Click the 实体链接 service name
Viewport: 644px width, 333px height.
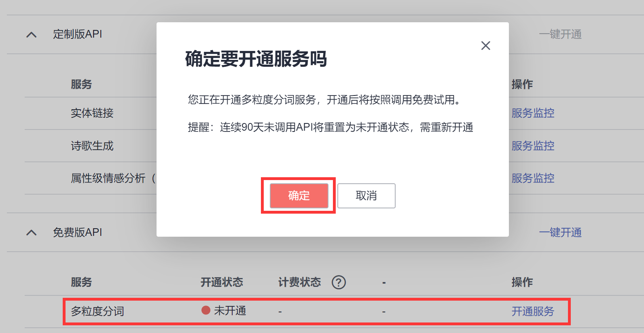click(x=92, y=113)
